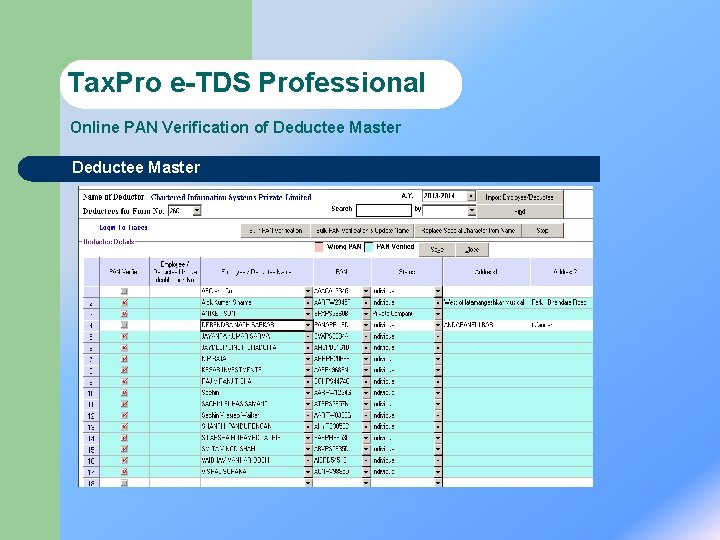Screen dimensions: 720x540
Task: Click the PAN Verified cyan legend swatch
Action: coord(369,247)
